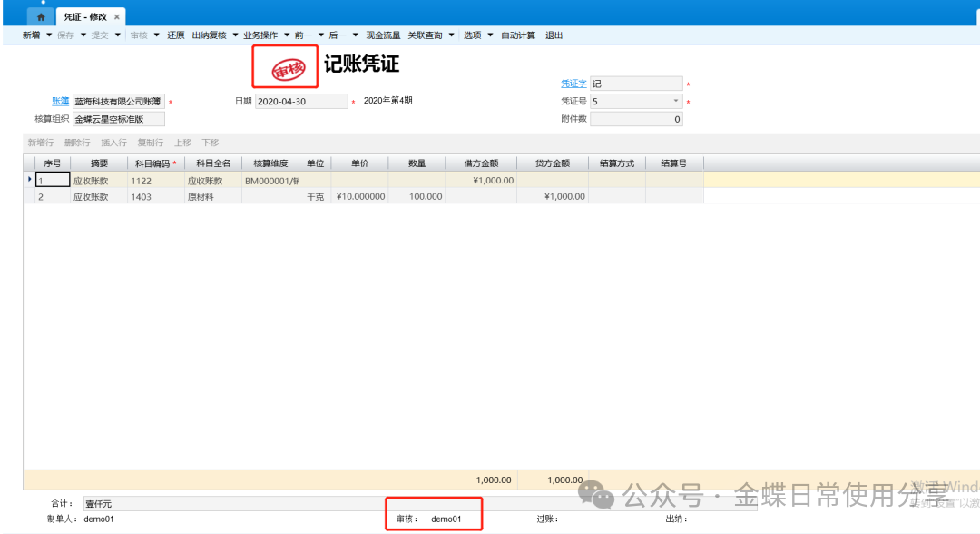Click the red 审核 stamp icon
The image size is (980, 534).
(x=287, y=67)
